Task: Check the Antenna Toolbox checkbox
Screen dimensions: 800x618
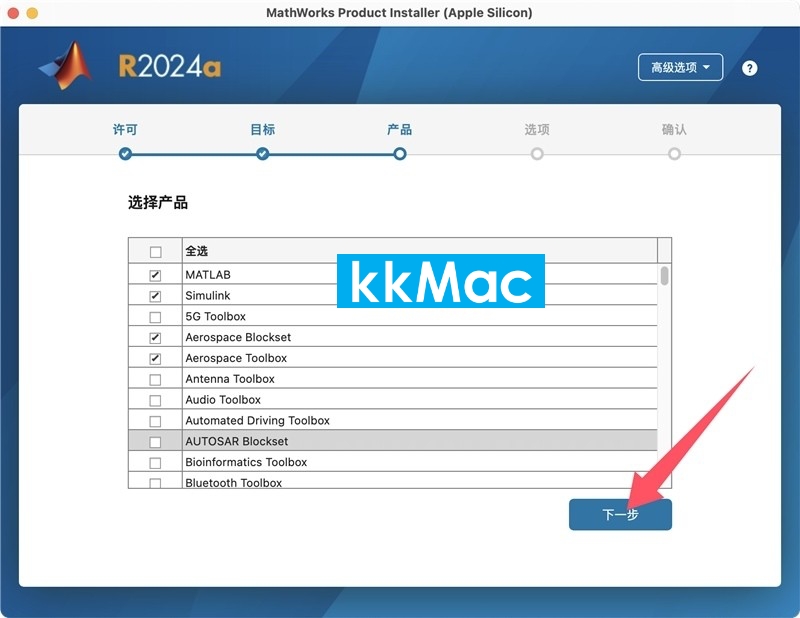Action: 155,380
